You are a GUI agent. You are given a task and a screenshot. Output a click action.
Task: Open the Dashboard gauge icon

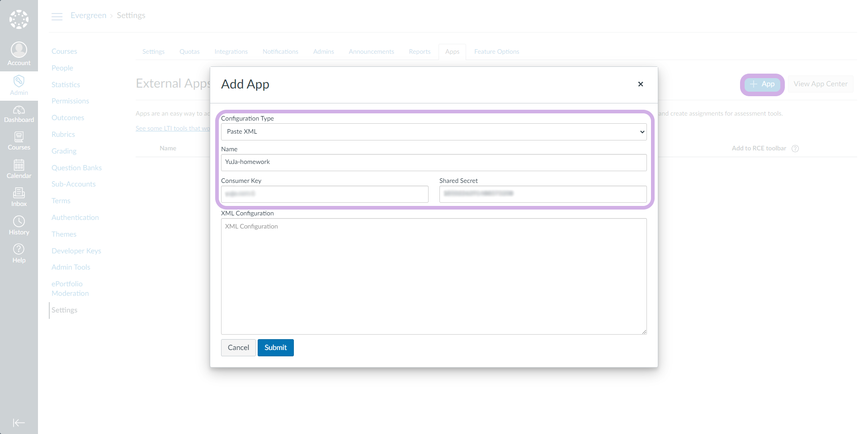coord(19,110)
